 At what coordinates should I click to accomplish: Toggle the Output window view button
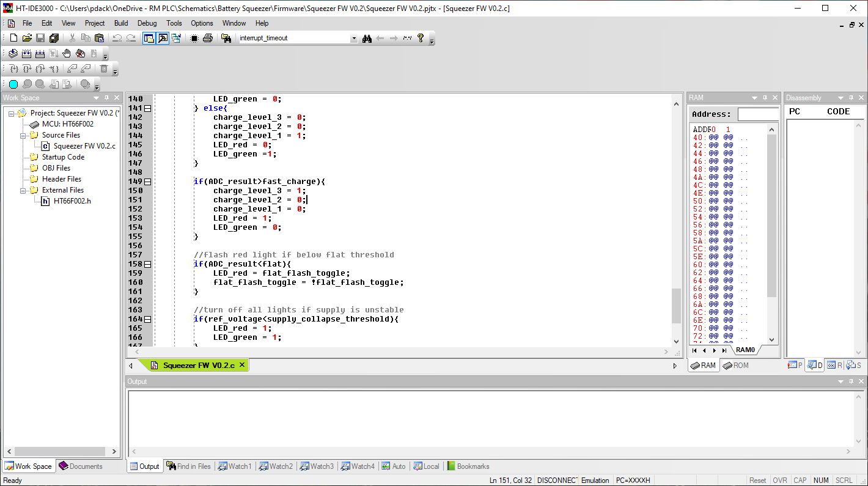pos(163,38)
